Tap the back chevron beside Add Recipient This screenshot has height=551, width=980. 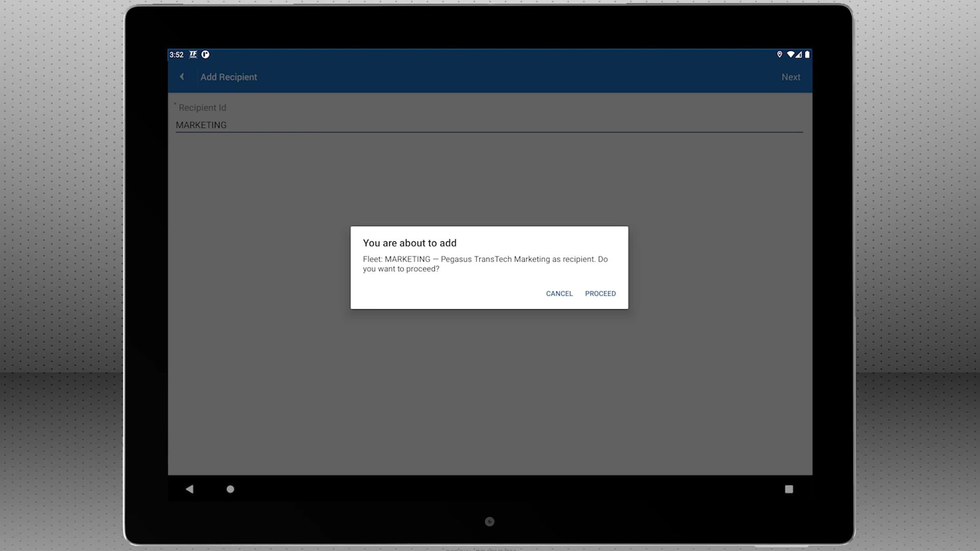click(x=182, y=77)
